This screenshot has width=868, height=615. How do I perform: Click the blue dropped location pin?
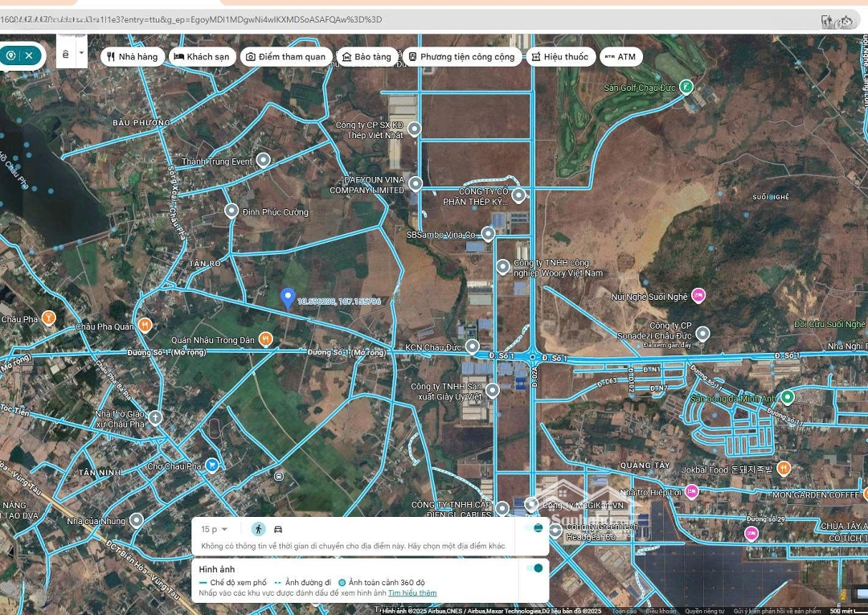pyautogui.click(x=288, y=298)
